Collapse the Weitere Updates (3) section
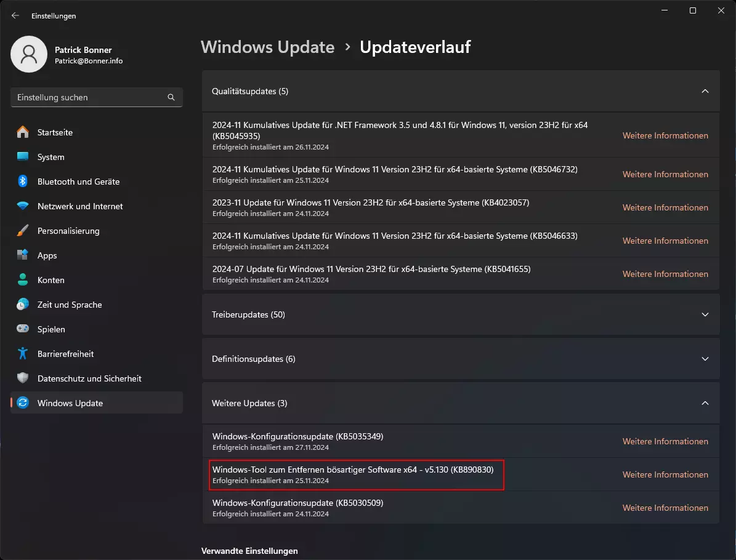 [705, 403]
